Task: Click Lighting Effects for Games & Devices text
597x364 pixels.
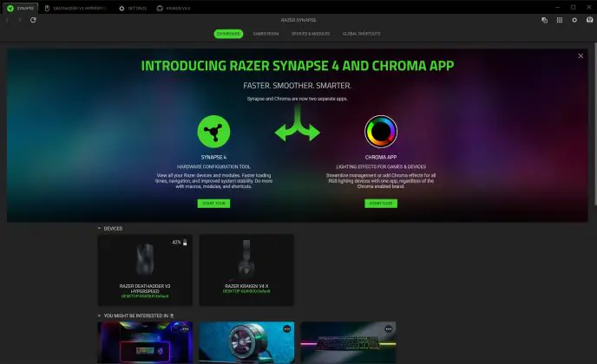Action: [x=381, y=166]
